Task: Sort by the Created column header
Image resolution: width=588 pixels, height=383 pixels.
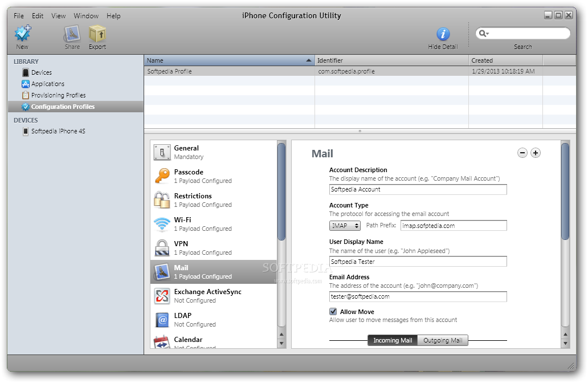Action: click(505, 60)
